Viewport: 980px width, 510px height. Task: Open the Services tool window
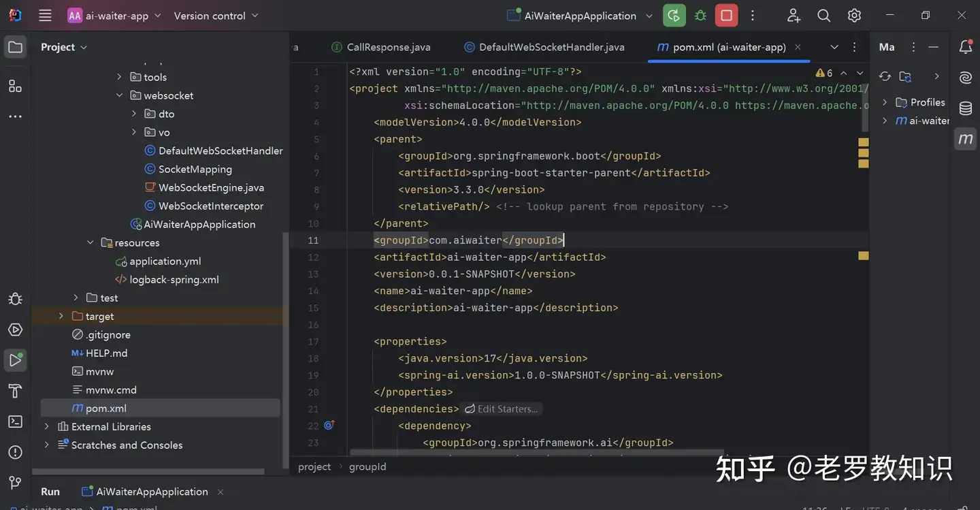(x=15, y=330)
